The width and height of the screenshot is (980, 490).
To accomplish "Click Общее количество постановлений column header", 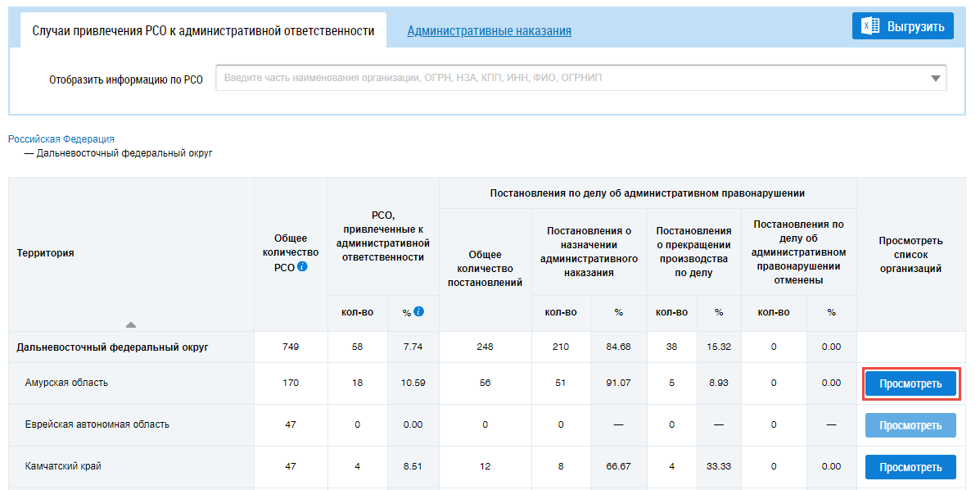I will (x=485, y=269).
